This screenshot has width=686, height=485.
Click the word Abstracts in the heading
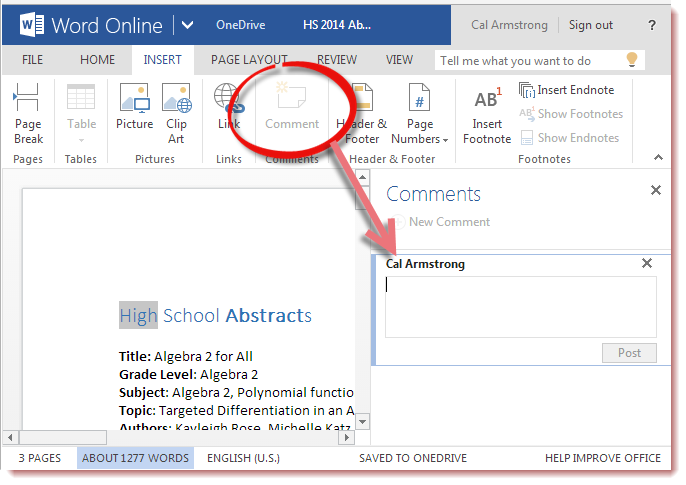269,315
